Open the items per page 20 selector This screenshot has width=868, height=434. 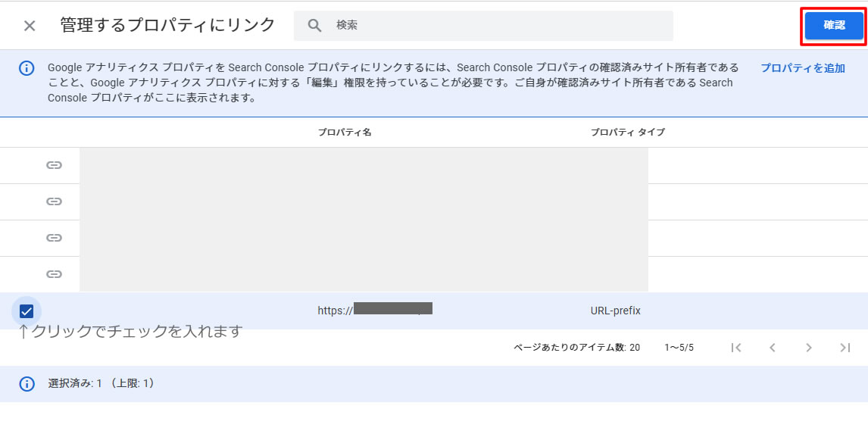(635, 348)
